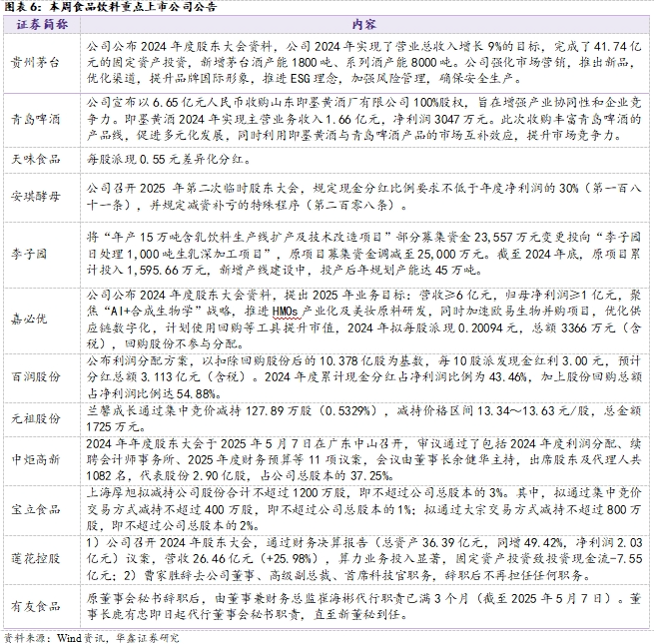Viewport: 654px width, 644px height.
Task: Click the '嘉必优' company name cell
Action: click(x=29, y=320)
